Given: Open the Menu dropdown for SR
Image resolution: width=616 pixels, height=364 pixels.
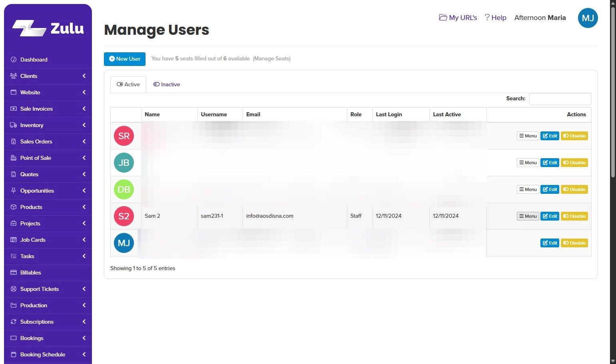Looking at the screenshot, I should coord(528,136).
